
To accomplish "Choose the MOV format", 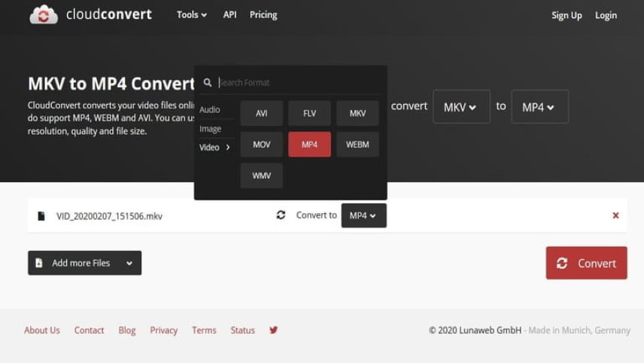I will coord(262,145).
